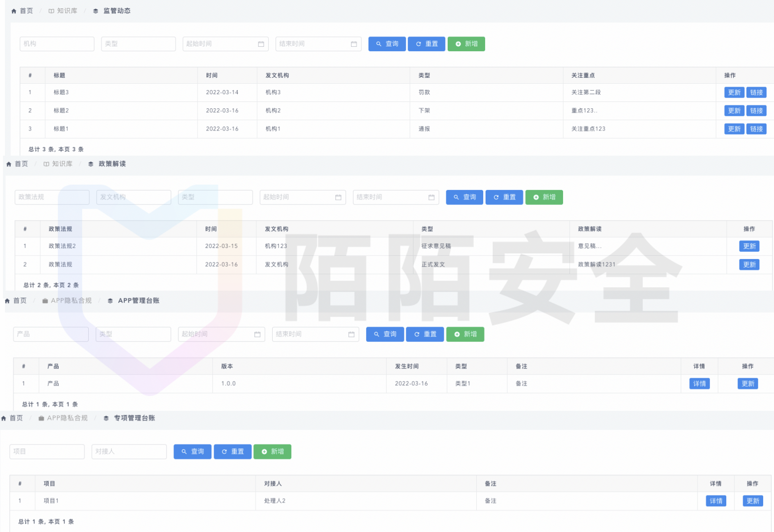774x532 pixels.
Task: Click briefcase icon beside APP隐私合规 in APP管理台账 breadcrumb
Action: [x=45, y=301]
